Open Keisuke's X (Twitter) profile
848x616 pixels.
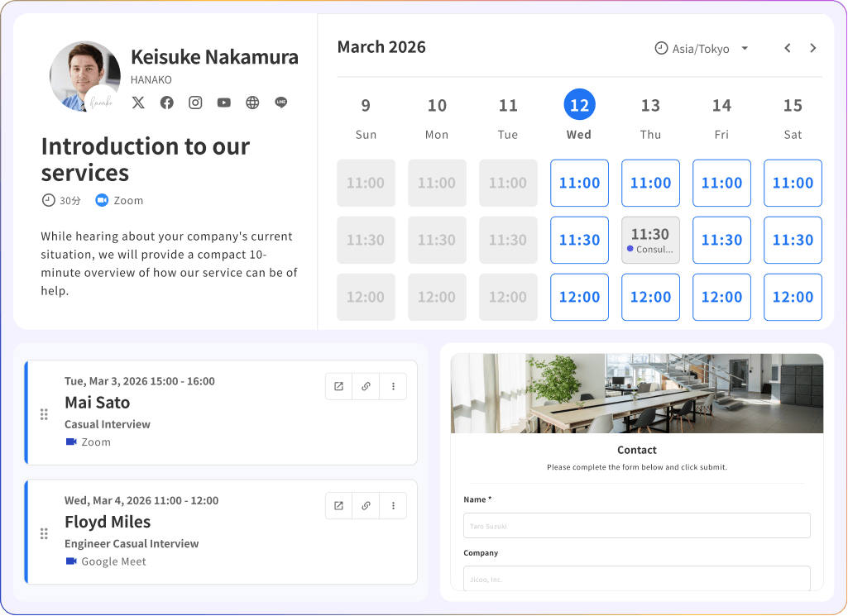point(138,103)
